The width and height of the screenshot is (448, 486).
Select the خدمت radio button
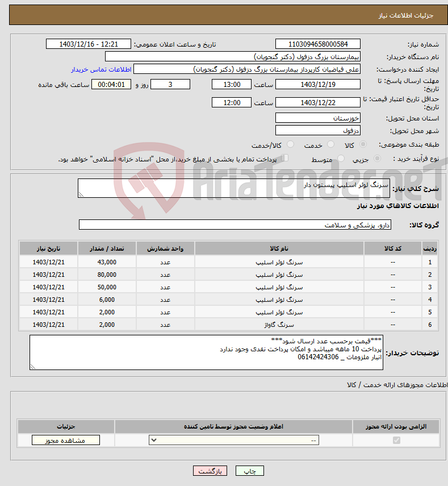pos(330,144)
